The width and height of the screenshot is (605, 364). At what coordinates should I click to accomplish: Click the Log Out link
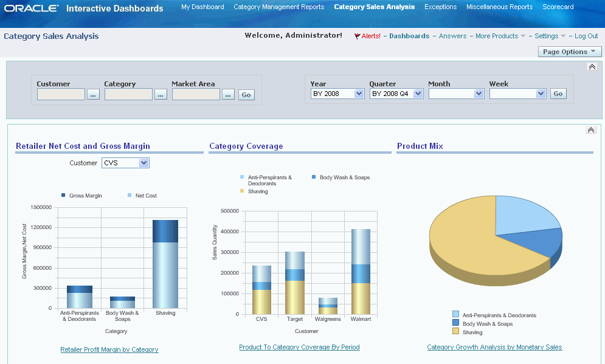click(586, 36)
